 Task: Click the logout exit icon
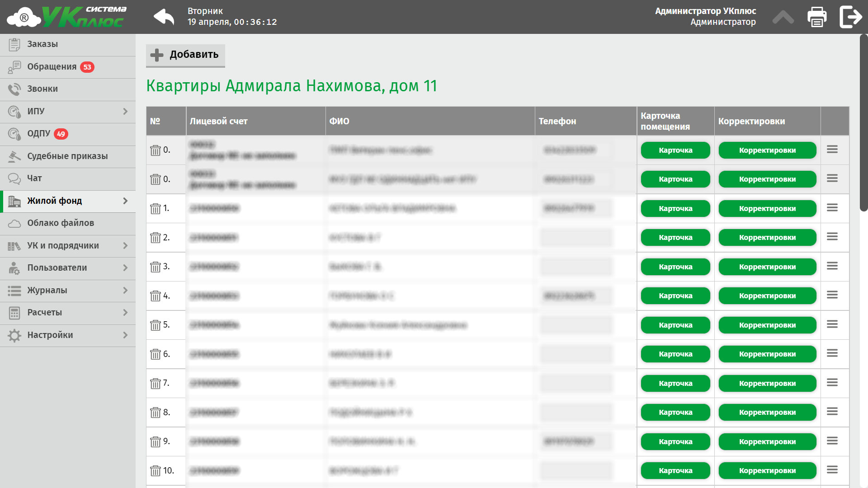pyautogui.click(x=850, y=17)
